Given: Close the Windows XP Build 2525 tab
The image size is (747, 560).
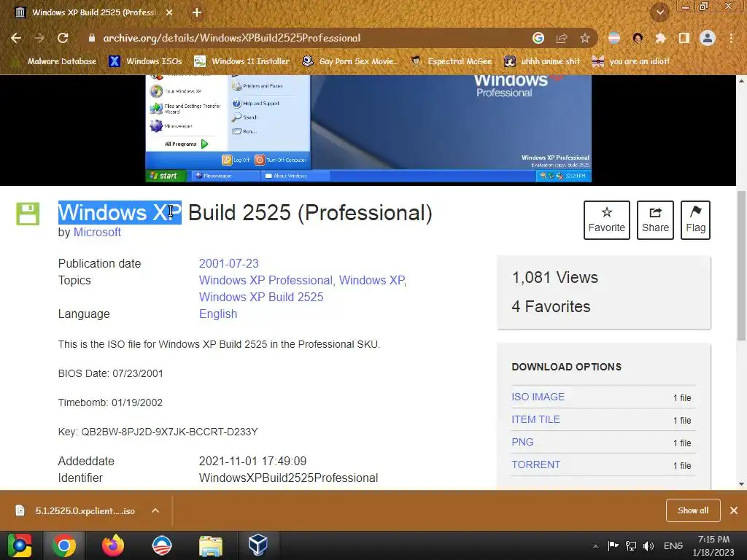Looking at the screenshot, I should [169, 12].
